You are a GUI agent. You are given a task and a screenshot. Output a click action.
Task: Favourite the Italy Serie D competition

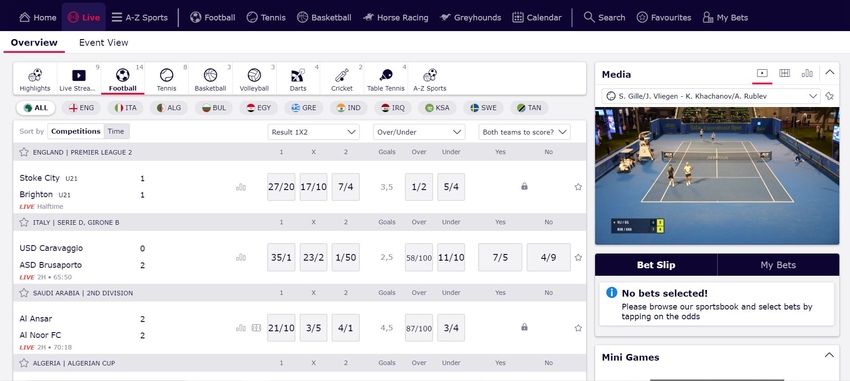pos(24,222)
